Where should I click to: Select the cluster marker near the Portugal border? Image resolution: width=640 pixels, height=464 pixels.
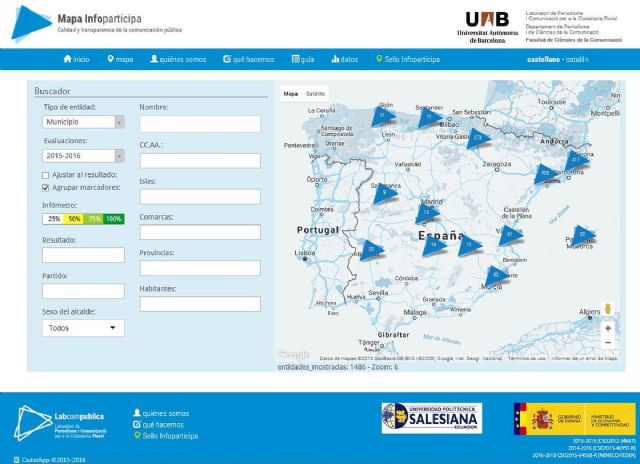tap(371, 250)
